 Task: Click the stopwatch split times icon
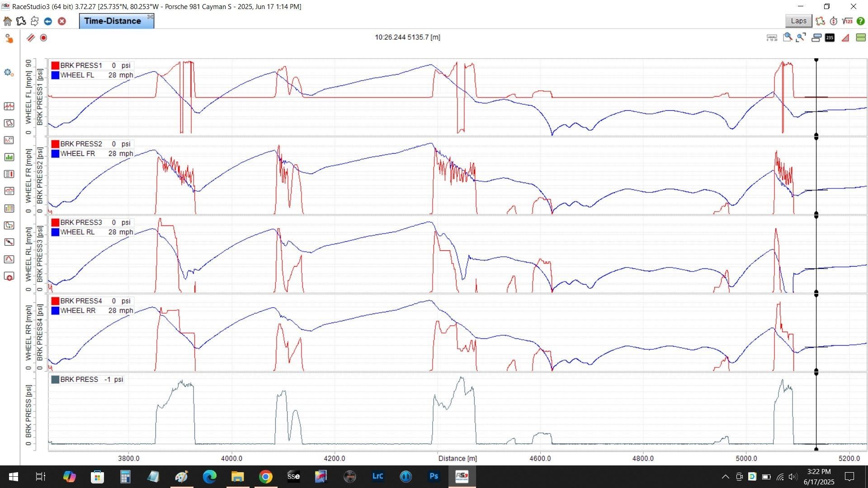pyautogui.click(x=834, y=21)
